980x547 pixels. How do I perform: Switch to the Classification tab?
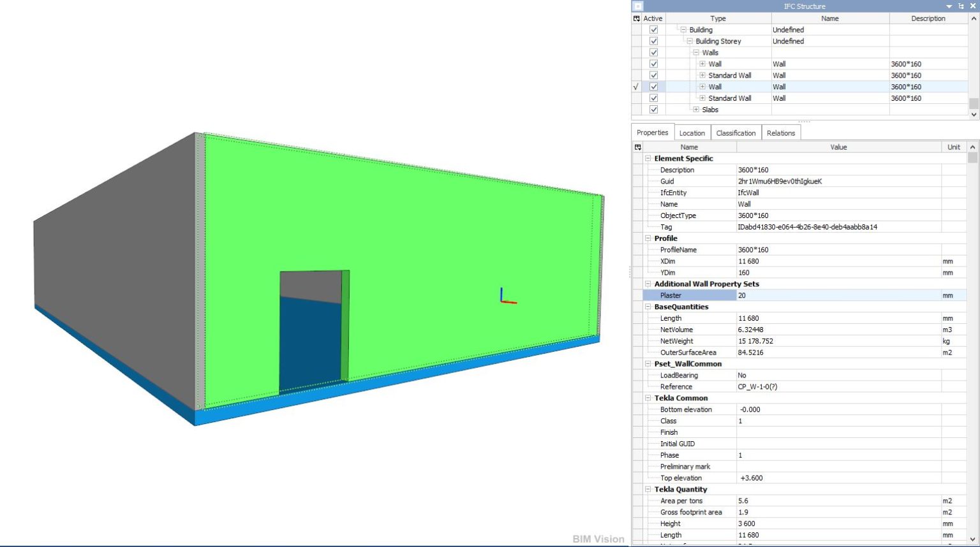point(736,132)
